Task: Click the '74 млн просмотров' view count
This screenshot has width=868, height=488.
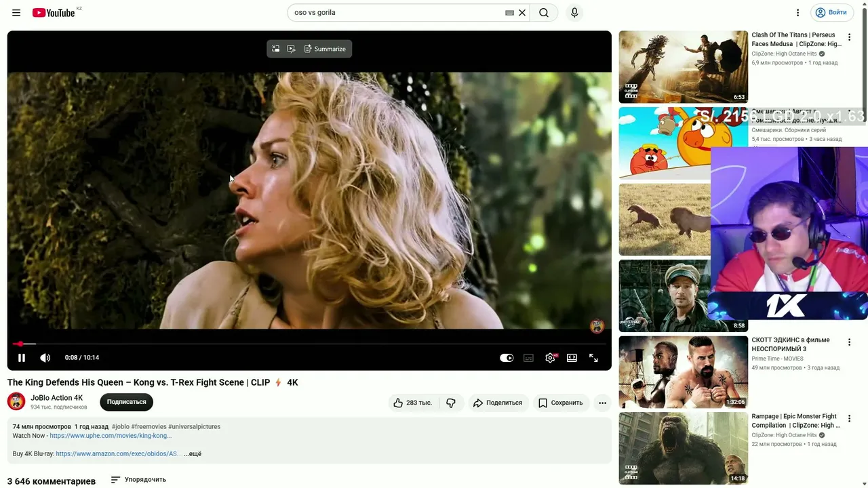Action: [x=42, y=427]
